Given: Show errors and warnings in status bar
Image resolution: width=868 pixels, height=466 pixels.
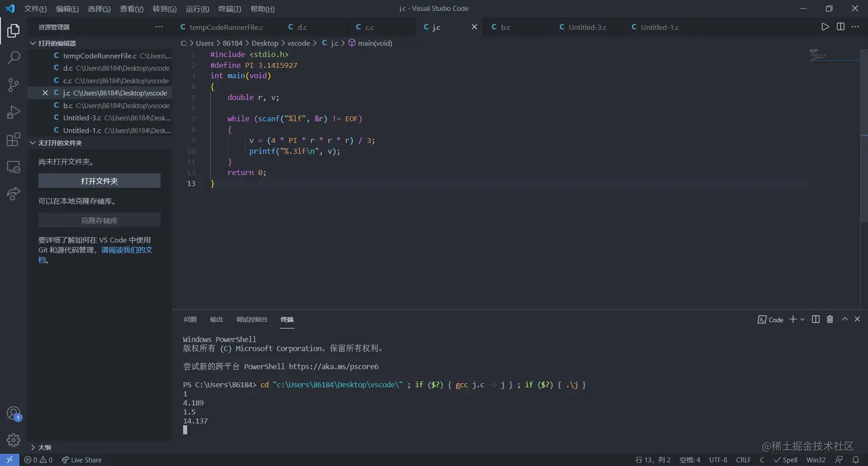Looking at the screenshot, I should 38,460.
